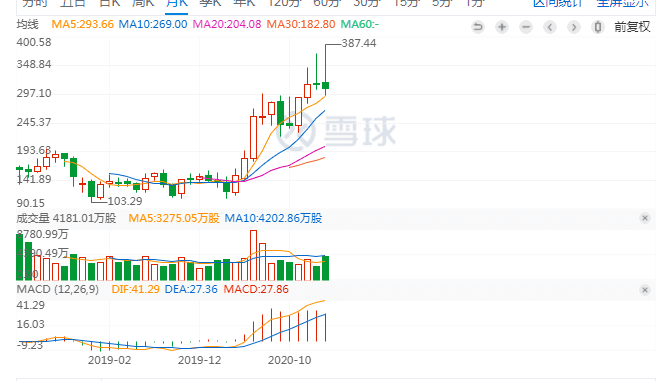Click the MA10:269.00 legend label
The image size is (667, 381).
pyautogui.click(x=153, y=24)
